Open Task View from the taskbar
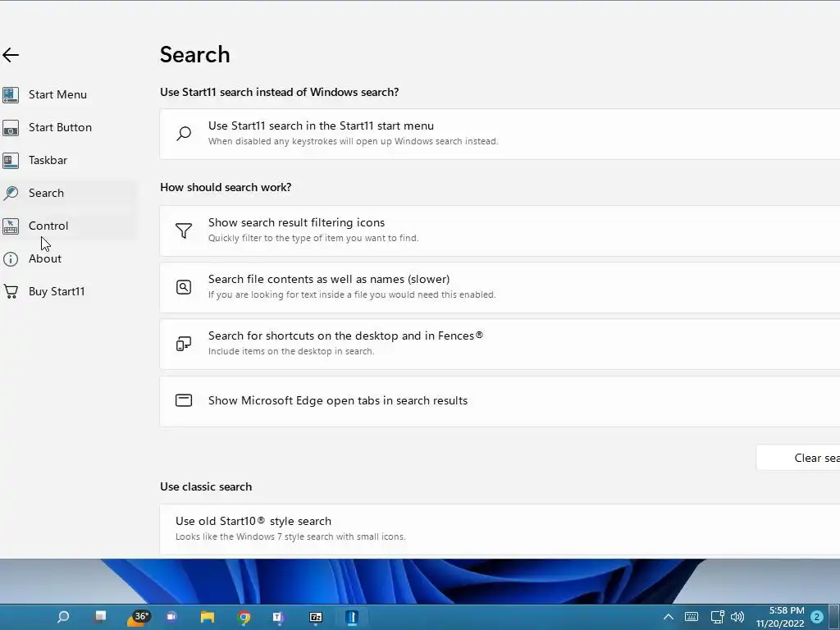 (100, 617)
